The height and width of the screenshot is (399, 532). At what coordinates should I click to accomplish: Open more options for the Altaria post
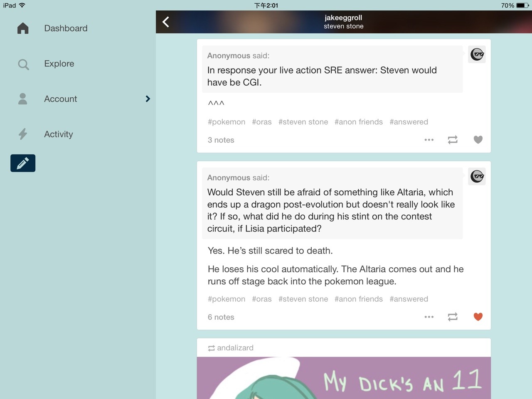point(429,317)
